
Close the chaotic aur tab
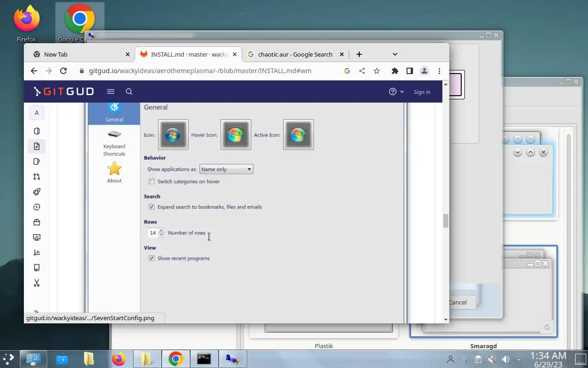341,54
